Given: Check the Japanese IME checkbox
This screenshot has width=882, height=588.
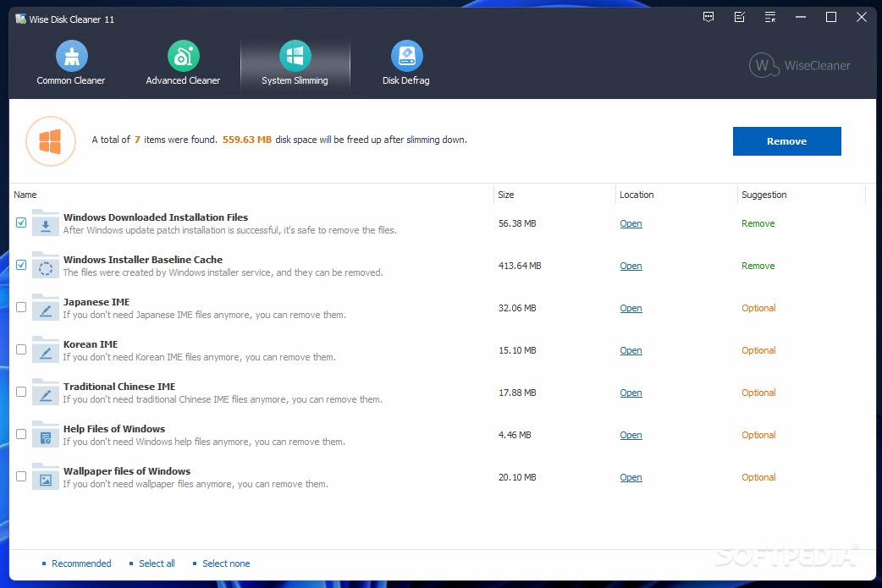Looking at the screenshot, I should tap(21, 307).
